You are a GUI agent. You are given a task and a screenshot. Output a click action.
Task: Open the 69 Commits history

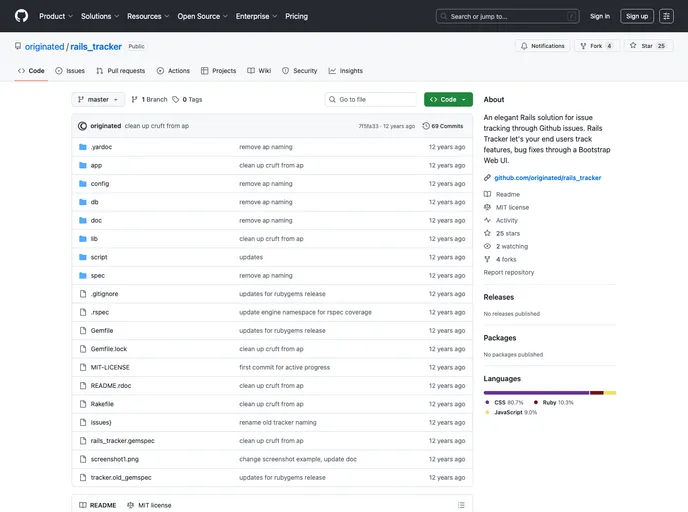tap(443, 126)
